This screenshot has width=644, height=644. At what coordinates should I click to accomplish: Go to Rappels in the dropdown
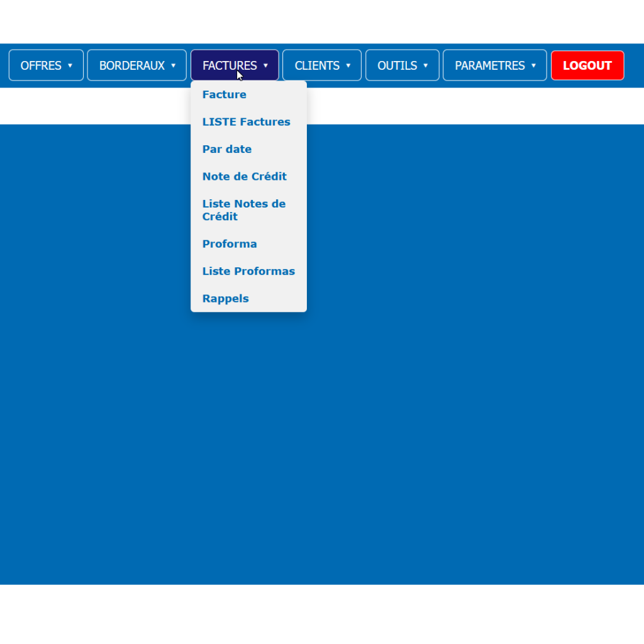(x=225, y=299)
